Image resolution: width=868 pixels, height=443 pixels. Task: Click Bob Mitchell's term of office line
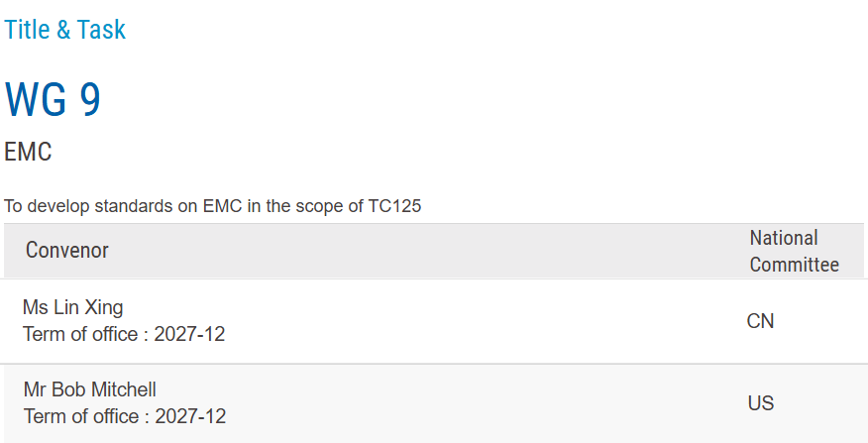[124, 416]
